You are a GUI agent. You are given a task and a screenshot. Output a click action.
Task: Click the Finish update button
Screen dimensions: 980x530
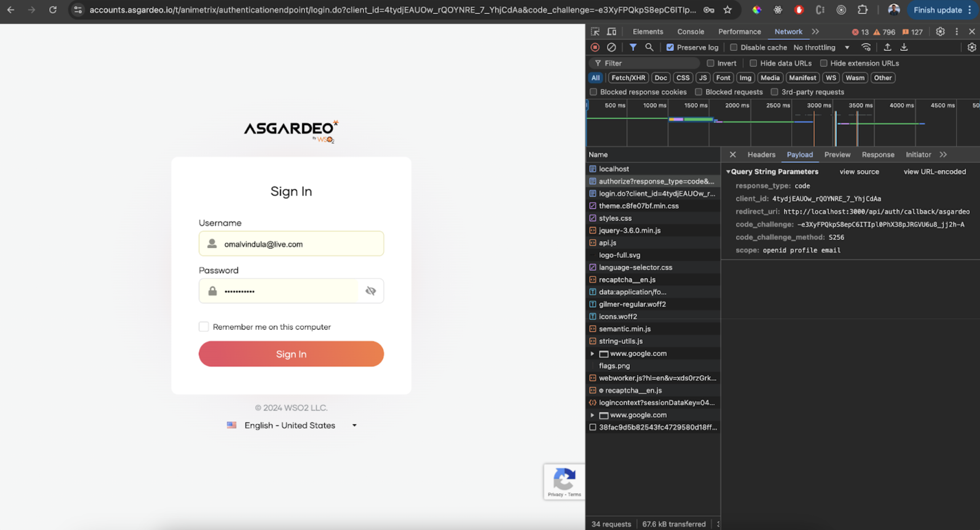(x=938, y=10)
